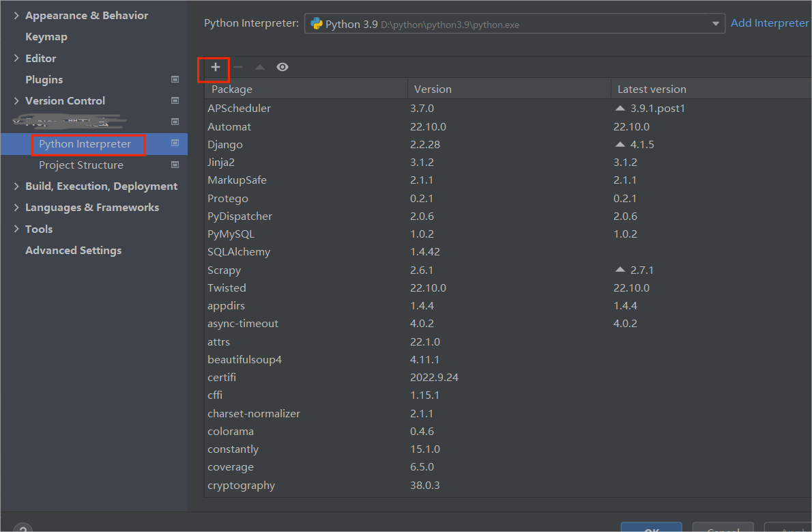Expand the Editor section
Viewport: 812px width, 532px height.
(x=16, y=58)
